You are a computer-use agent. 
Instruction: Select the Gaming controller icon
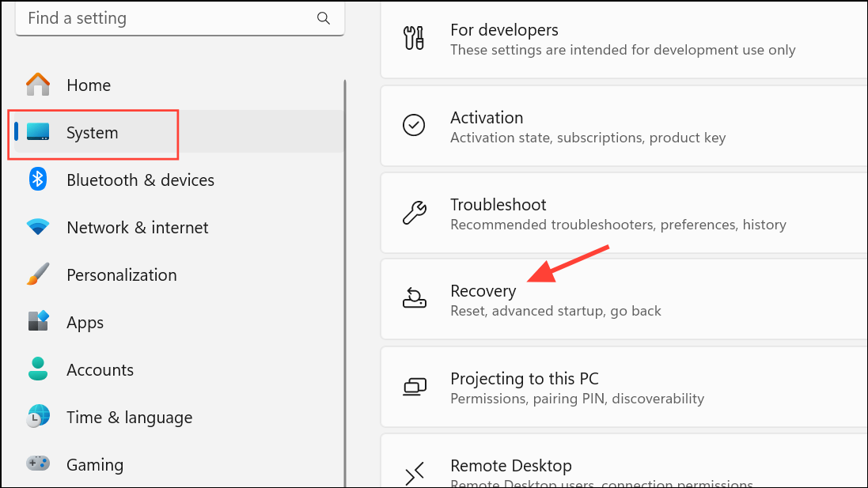tap(37, 464)
